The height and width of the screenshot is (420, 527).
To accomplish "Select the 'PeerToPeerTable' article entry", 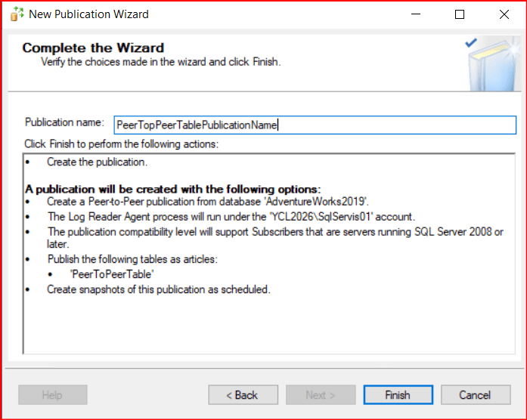I will coord(111,275).
